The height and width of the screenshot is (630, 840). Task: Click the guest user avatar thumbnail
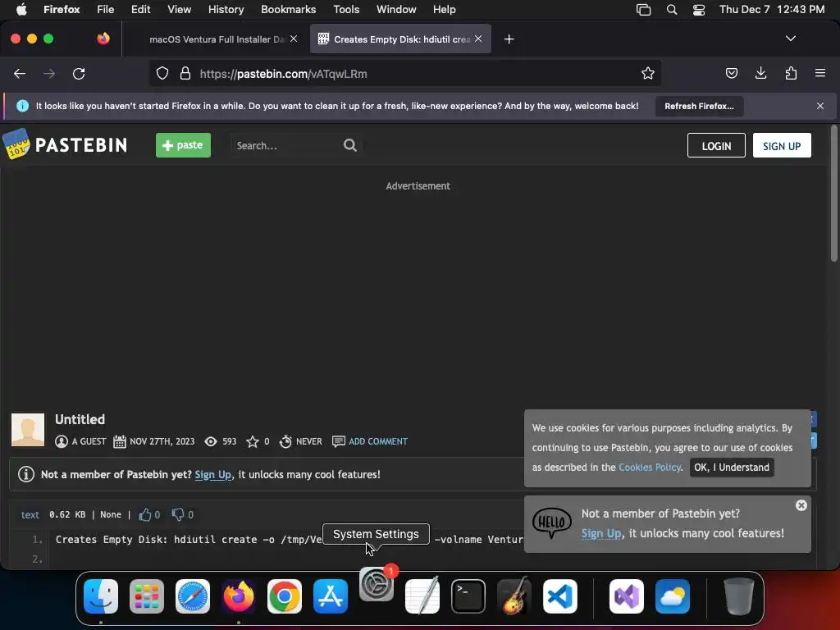[28, 430]
